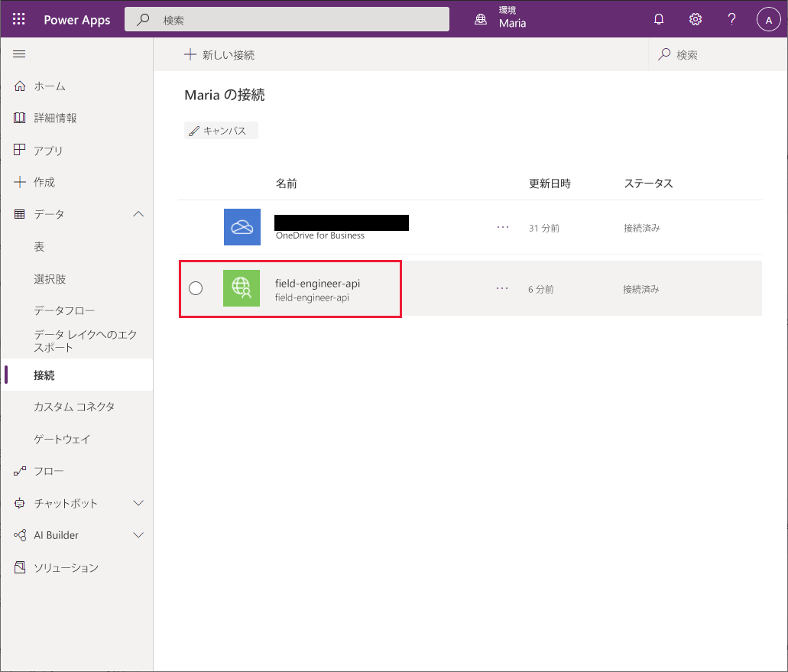Click the account avatar in the top bar
788x672 pixels.
click(x=768, y=18)
